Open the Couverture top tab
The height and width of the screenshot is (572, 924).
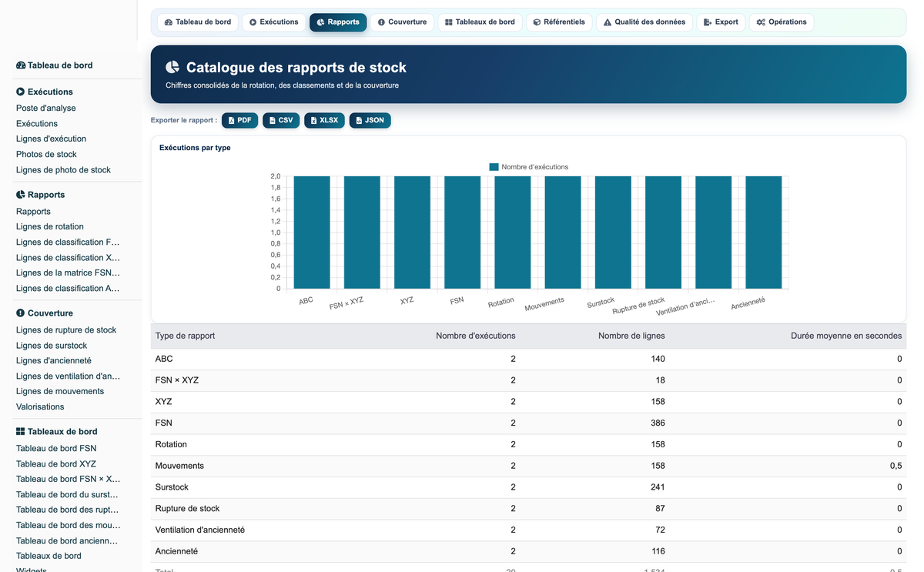tap(402, 22)
